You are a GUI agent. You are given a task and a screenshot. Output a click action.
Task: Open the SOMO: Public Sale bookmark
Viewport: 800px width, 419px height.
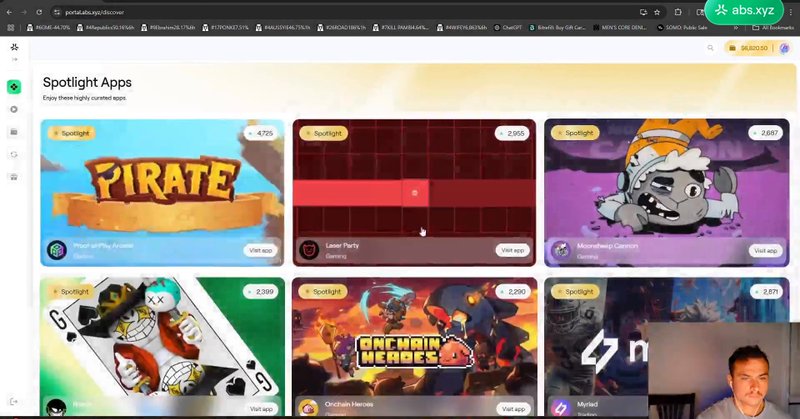(x=682, y=28)
